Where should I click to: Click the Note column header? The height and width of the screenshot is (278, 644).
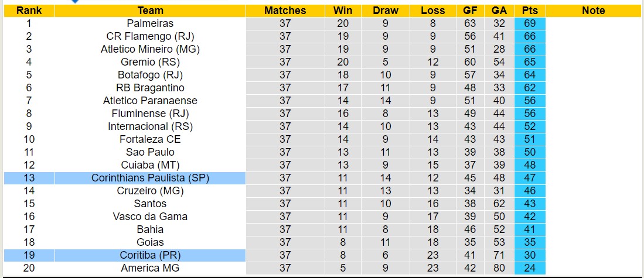[594, 11]
